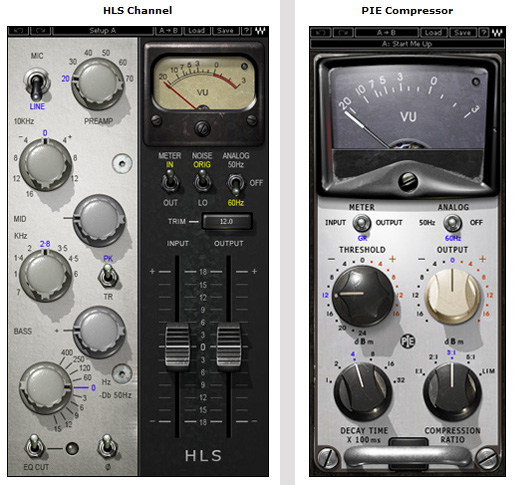The width and height of the screenshot is (515, 485).
Task: Click the bass Hz cut frequency knob
Action: click(45, 388)
